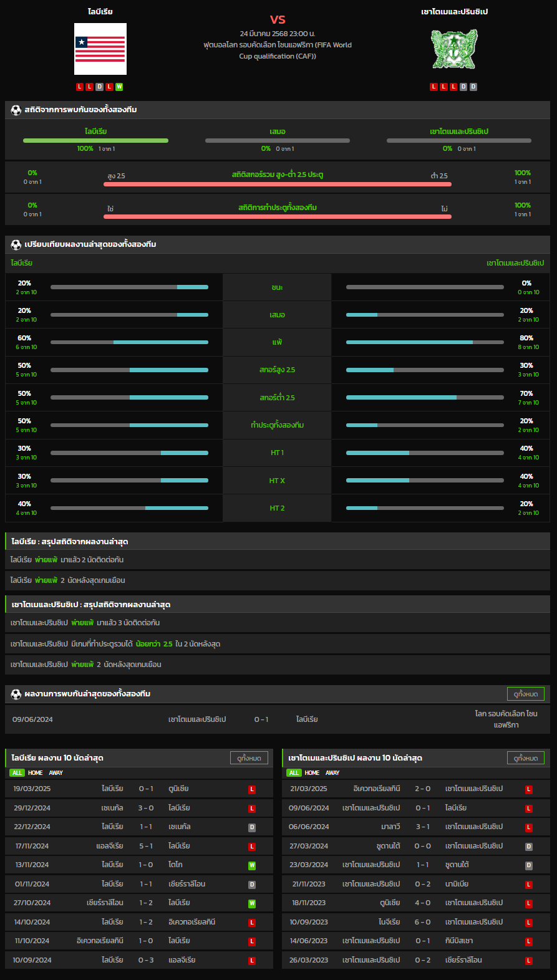
Task: Click the date 06/06/2024 in São Tomé matches list
Action: 309,827
